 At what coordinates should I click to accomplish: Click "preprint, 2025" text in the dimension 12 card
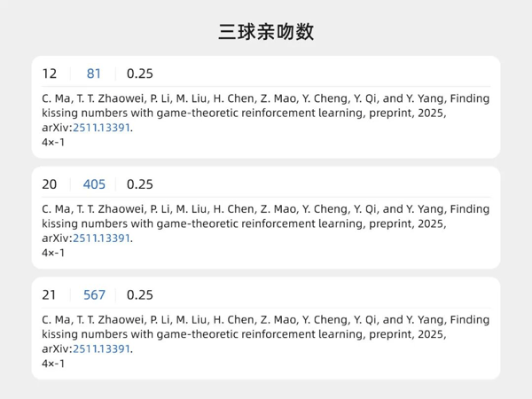408,113
